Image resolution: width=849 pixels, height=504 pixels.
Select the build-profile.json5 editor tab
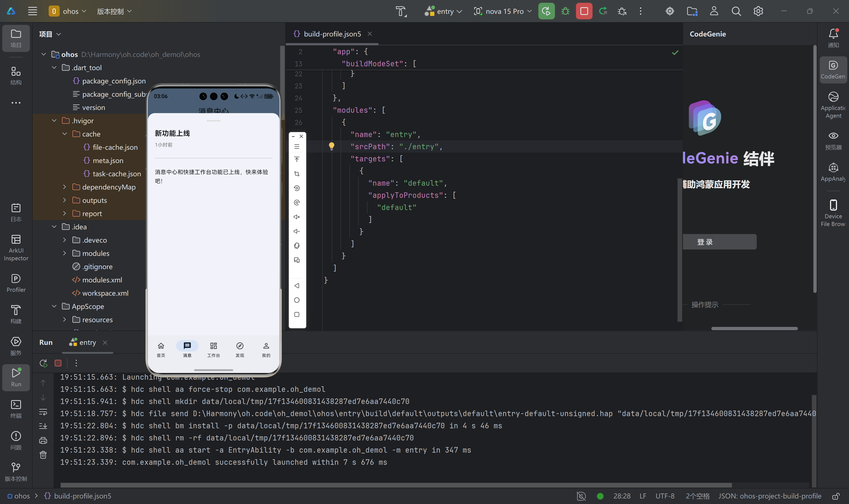tap(332, 34)
